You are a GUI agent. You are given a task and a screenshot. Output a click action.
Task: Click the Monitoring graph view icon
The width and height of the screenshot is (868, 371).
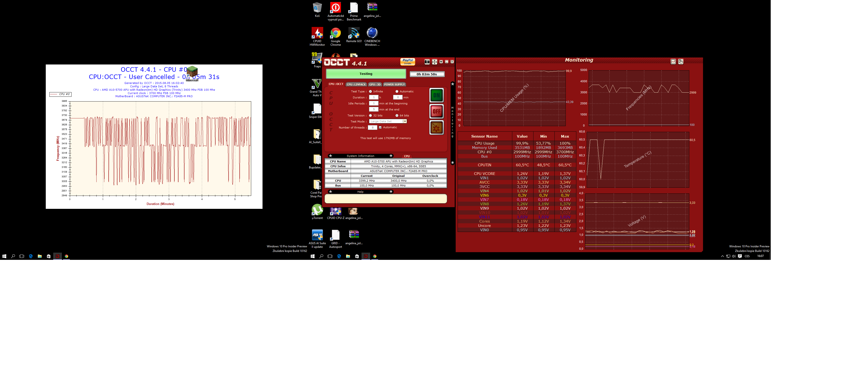(673, 62)
